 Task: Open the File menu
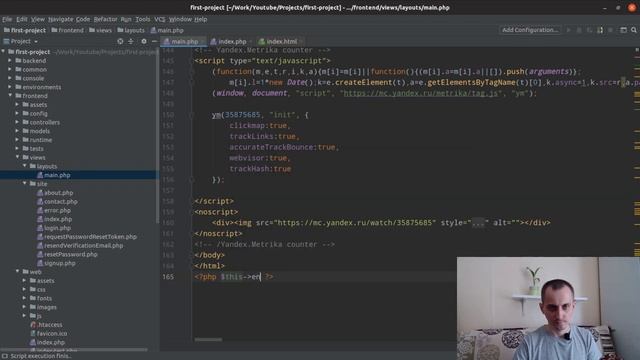tap(7, 19)
